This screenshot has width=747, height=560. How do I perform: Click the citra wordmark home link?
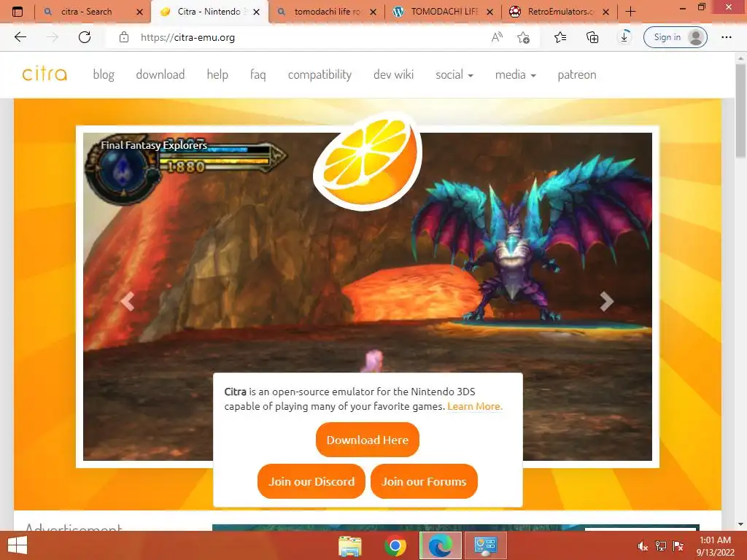tap(44, 74)
